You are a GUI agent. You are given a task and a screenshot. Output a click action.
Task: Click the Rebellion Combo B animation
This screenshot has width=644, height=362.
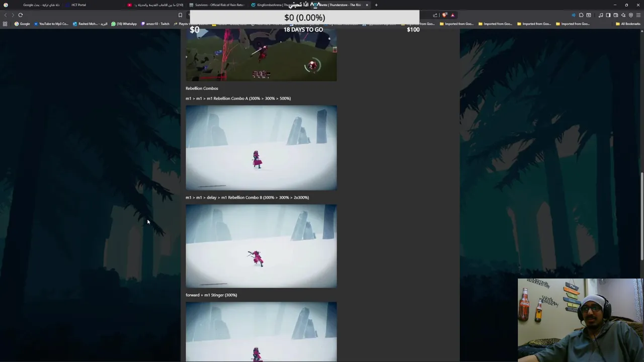click(261, 246)
